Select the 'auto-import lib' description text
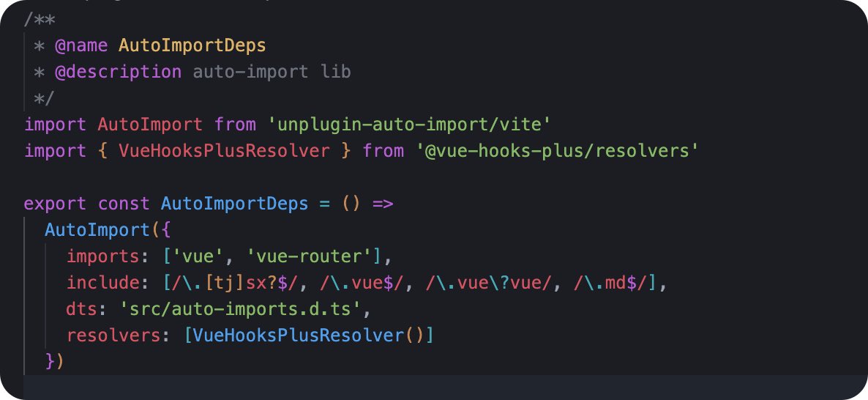868x400 pixels. coord(272,72)
